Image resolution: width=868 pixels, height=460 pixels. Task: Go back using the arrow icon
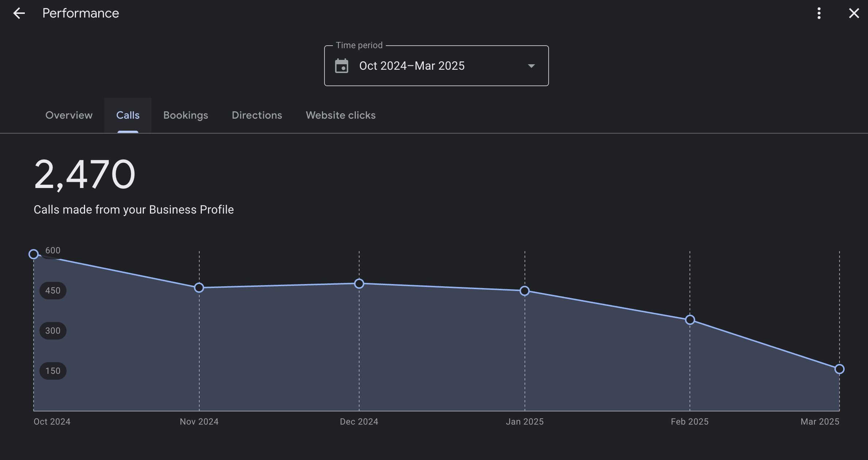click(19, 14)
